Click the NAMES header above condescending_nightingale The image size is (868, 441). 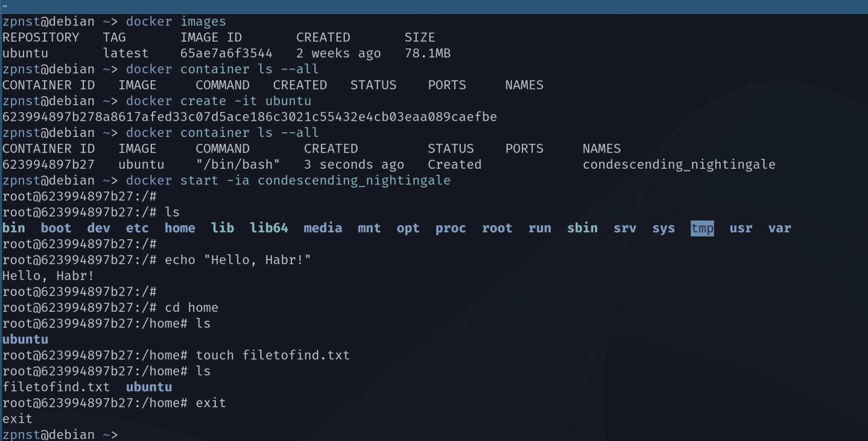point(601,149)
